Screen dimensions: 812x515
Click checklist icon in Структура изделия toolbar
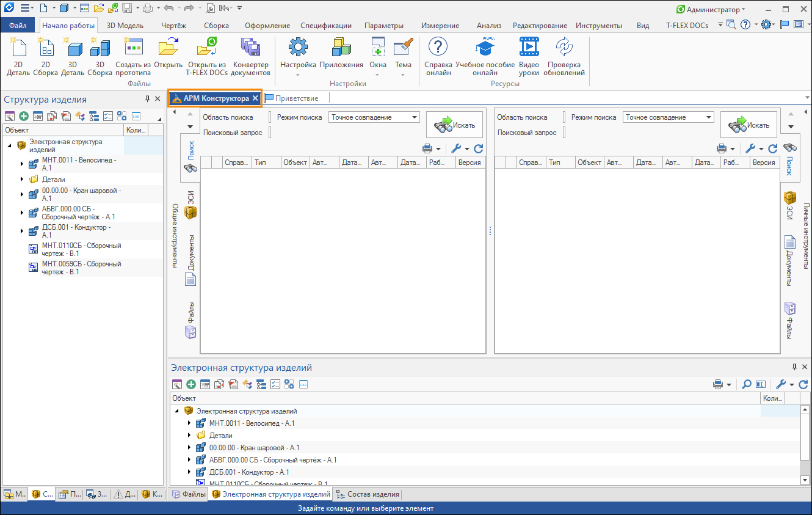tap(107, 116)
